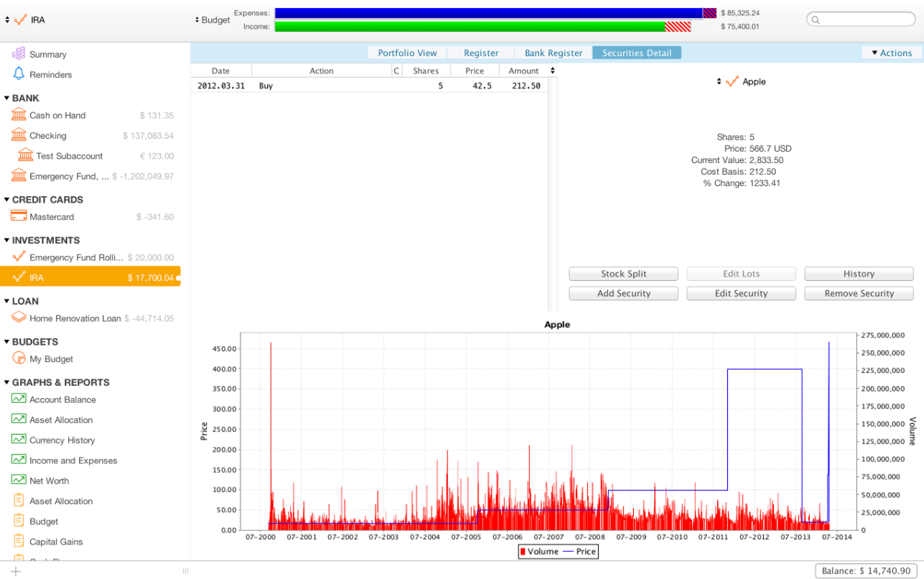924x579 pixels.
Task: Open Income and Expenses graph icon
Action: click(x=19, y=460)
